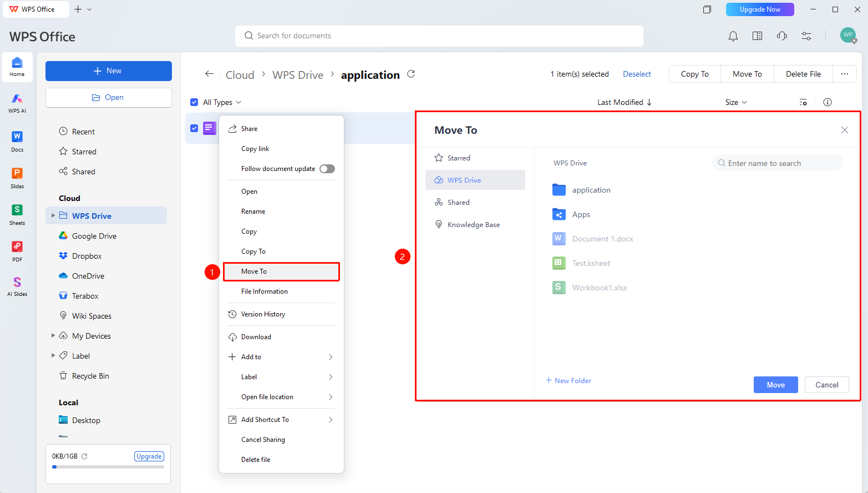
Task: Open the Sheets app icon
Action: [x=17, y=215]
